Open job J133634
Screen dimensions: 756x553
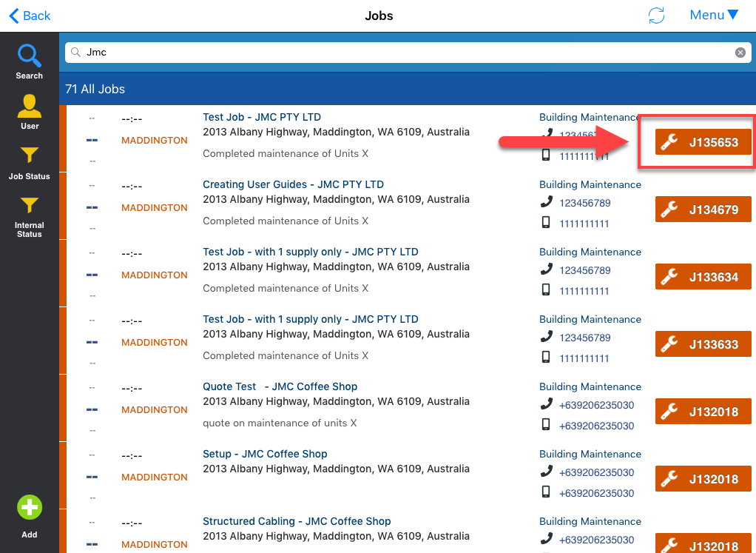click(x=703, y=277)
